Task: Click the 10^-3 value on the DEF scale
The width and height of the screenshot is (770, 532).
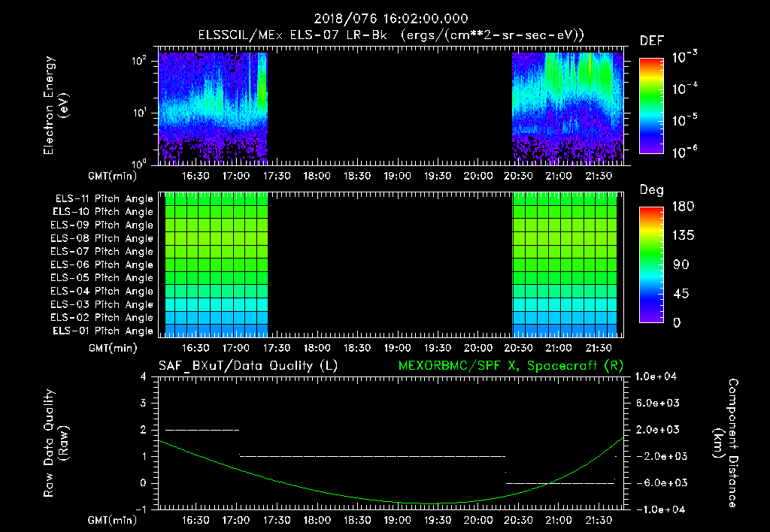Action: pyautogui.click(x=684, y=57)
